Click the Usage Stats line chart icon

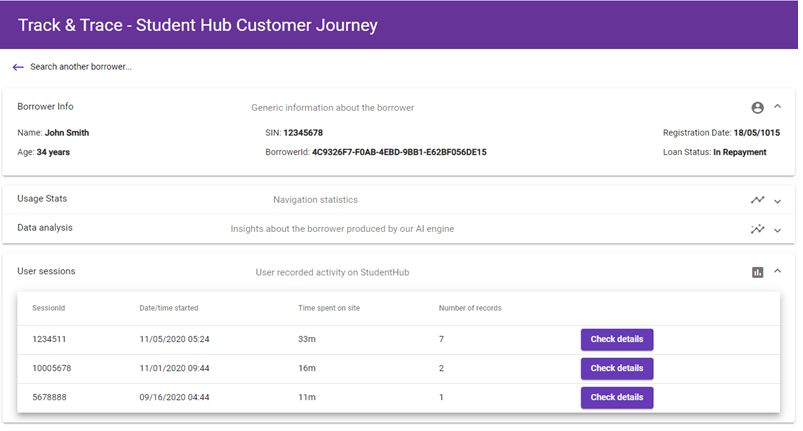coord(757,200)
